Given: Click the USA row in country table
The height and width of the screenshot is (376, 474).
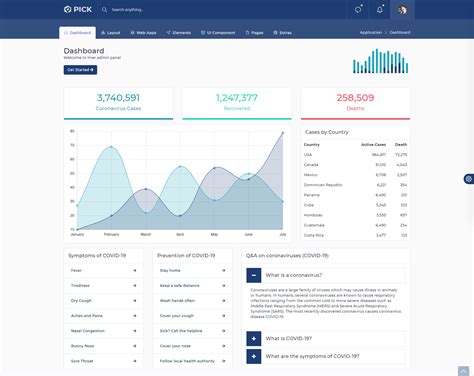Looking at the screenshot, I should coord(355,155).
